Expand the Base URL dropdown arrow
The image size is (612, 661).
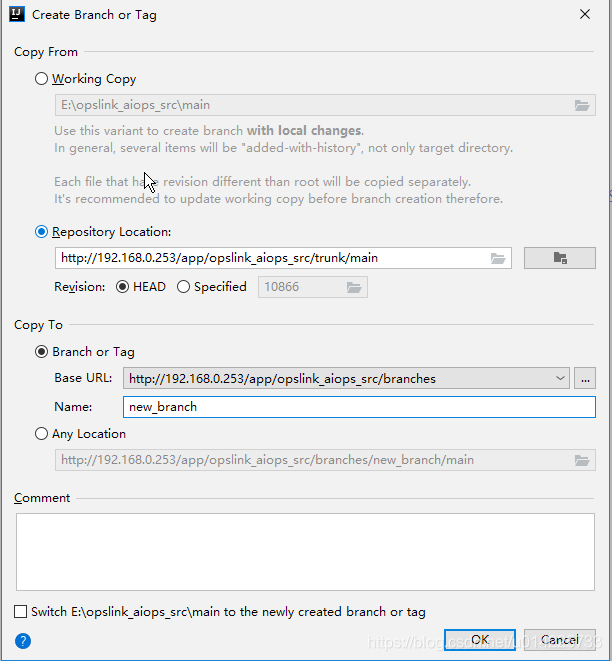point(560,379)
